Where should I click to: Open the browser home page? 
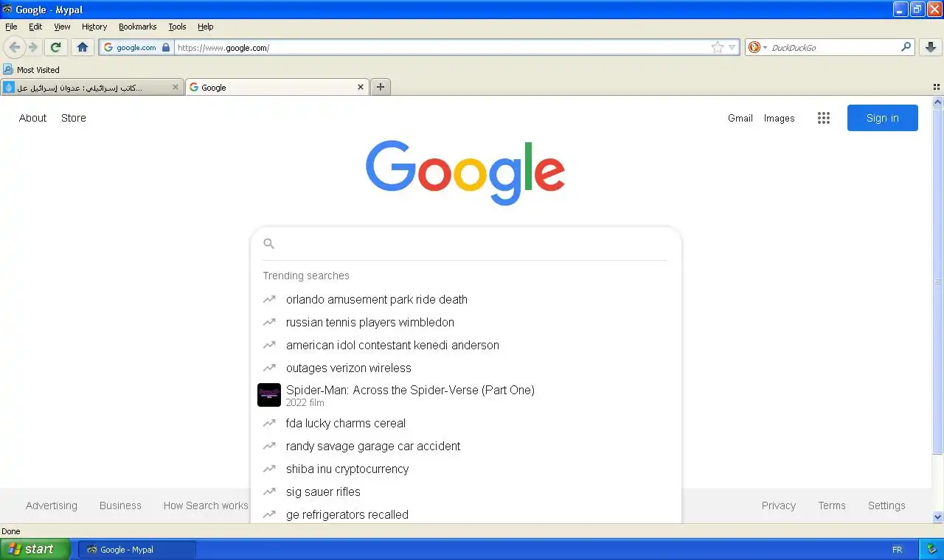[x=82, y=47]
